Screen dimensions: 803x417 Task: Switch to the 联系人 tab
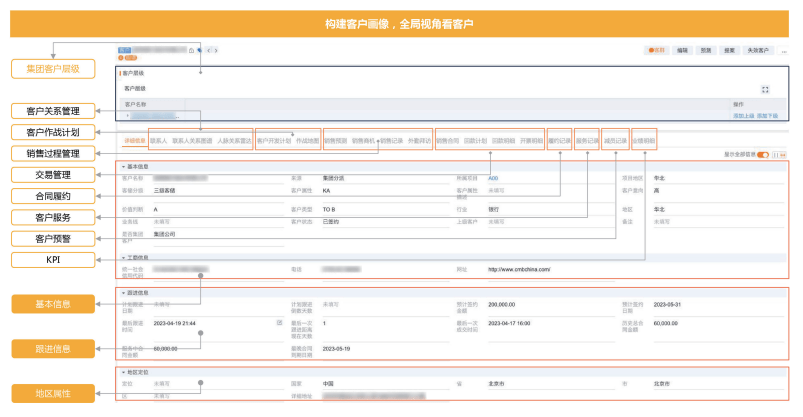pyautogui.click(x=158, y=142)
